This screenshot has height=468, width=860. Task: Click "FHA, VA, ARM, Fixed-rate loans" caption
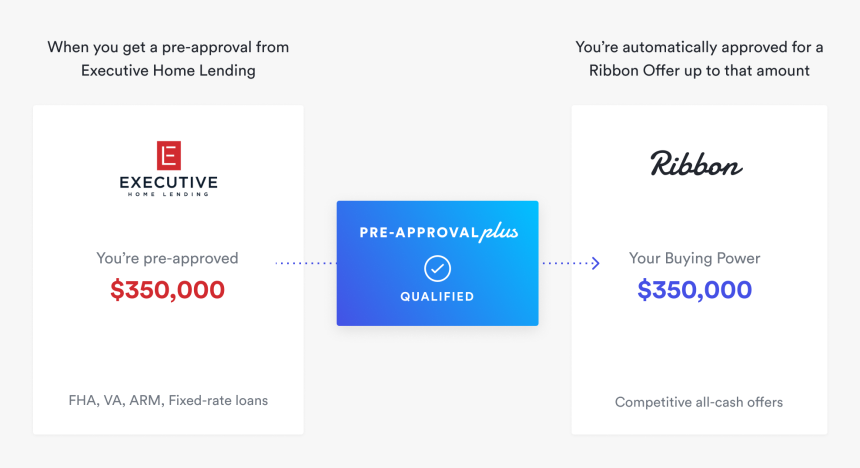pos(168,400)
